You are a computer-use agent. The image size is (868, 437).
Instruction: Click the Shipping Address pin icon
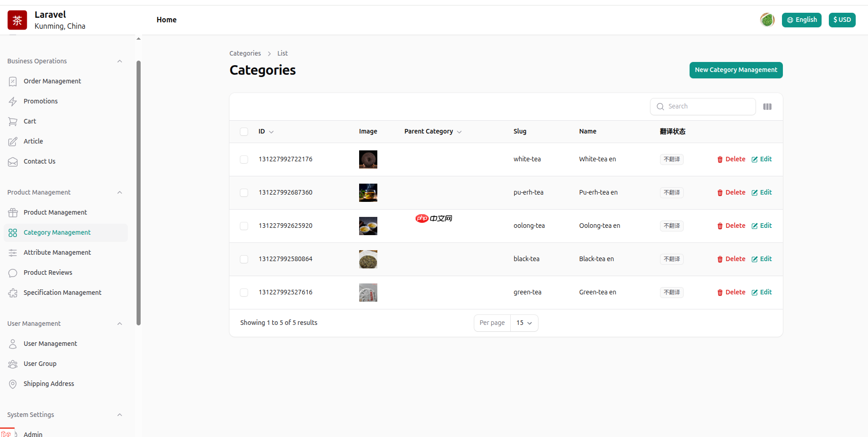pyautogui.click(x=13, y=384)
